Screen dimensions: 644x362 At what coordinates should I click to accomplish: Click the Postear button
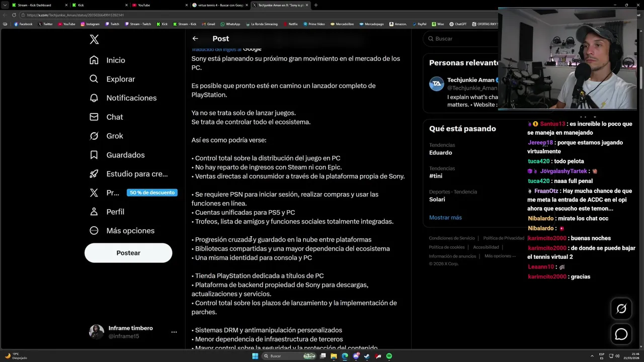coord(128,253)
